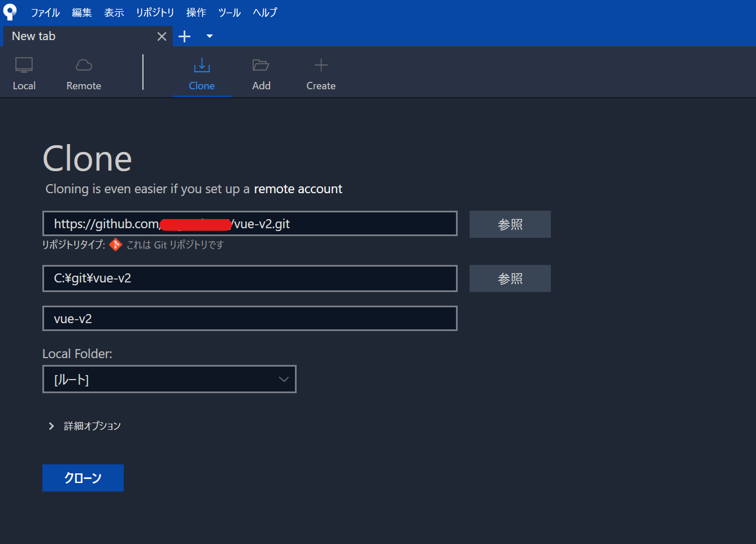Open the Local Folder [ルート] dropdown
The width and height of the screenshot is (756, 544).
[170, 379]
